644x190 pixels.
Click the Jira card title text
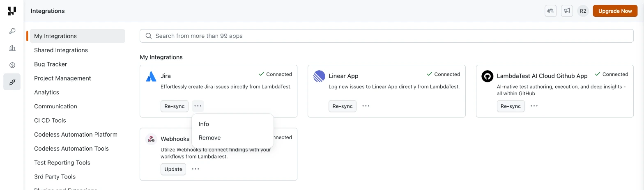click(166, 76)
